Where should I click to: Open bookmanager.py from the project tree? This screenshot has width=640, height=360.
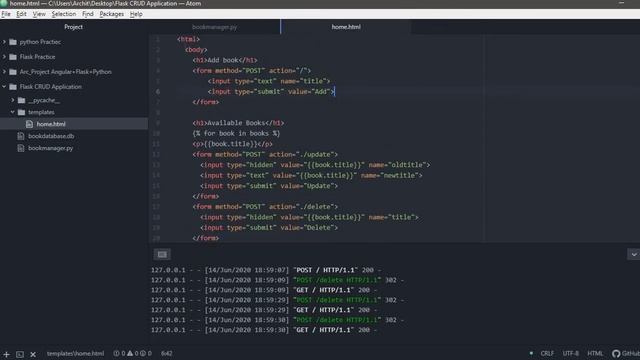click(x=51, y=148)
